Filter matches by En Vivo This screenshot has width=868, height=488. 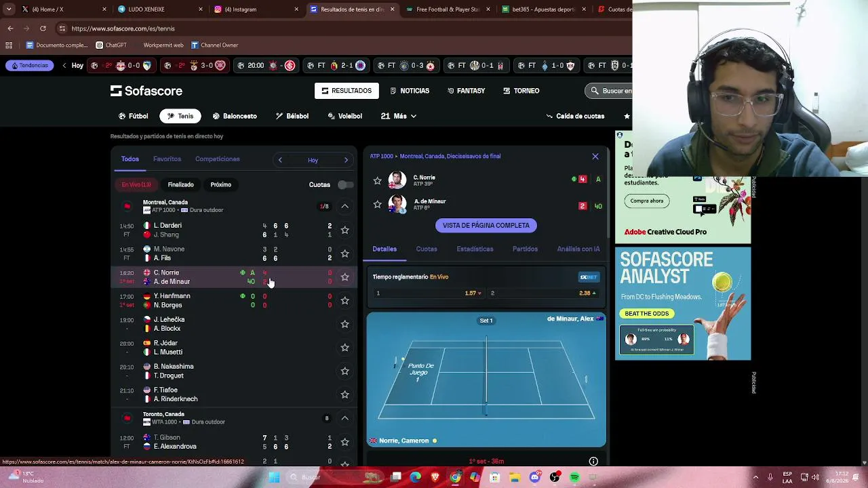[136, 184]
